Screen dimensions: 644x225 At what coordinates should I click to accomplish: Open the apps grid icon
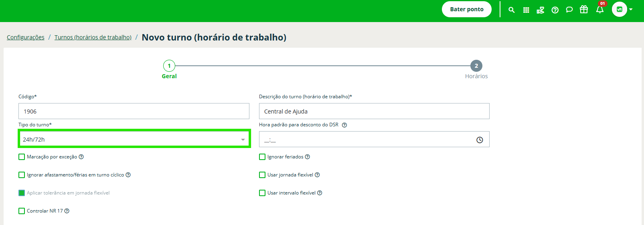pos(526,10)
